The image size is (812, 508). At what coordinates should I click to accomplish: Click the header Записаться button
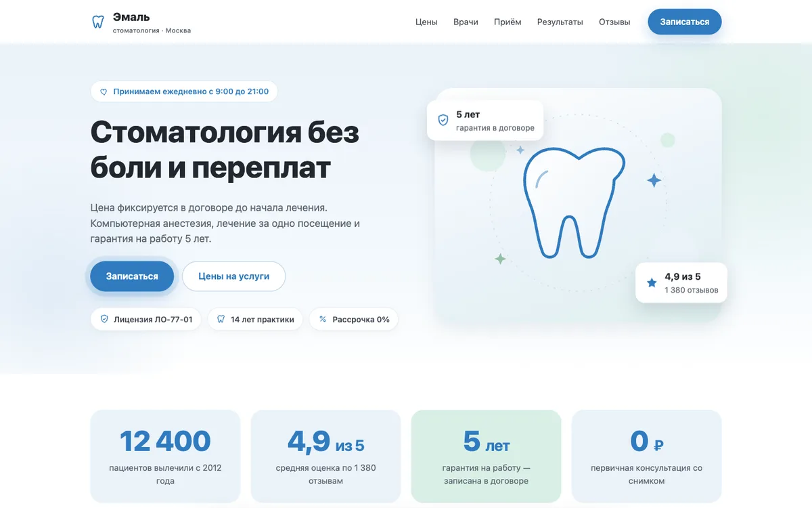[x=685, y=22]
